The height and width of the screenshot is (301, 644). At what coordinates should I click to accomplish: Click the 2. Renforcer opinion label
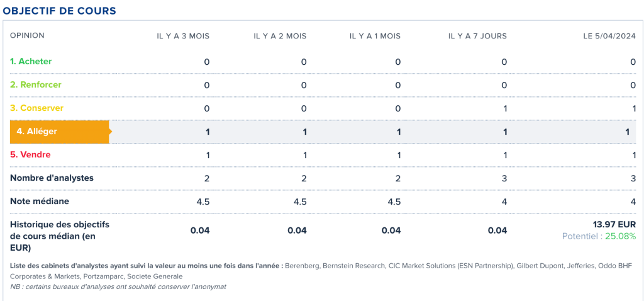(35, 85)
